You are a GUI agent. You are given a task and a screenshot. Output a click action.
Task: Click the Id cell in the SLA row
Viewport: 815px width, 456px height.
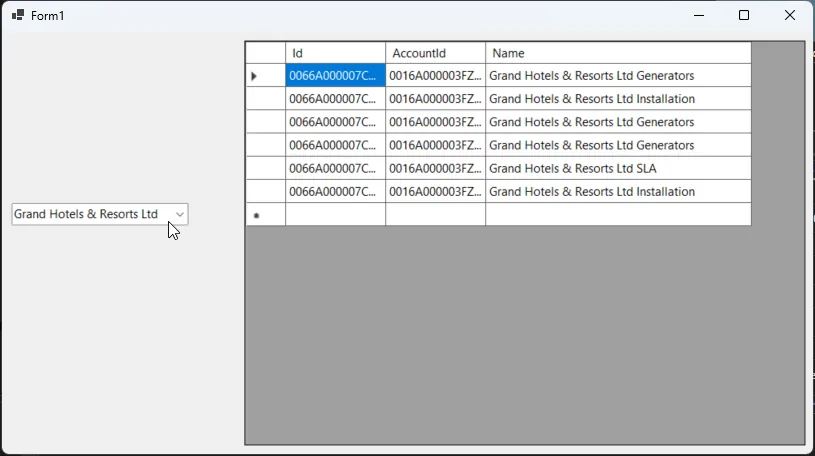point(335,169)
